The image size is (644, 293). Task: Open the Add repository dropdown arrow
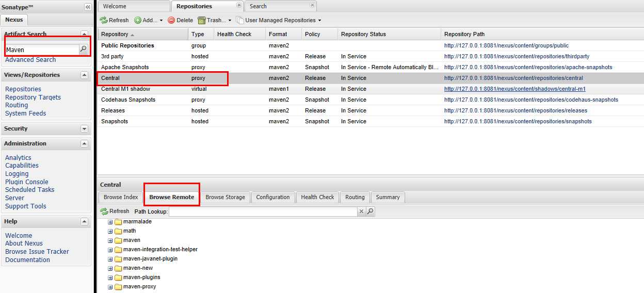pyautogui.click(x=161, y=21)
